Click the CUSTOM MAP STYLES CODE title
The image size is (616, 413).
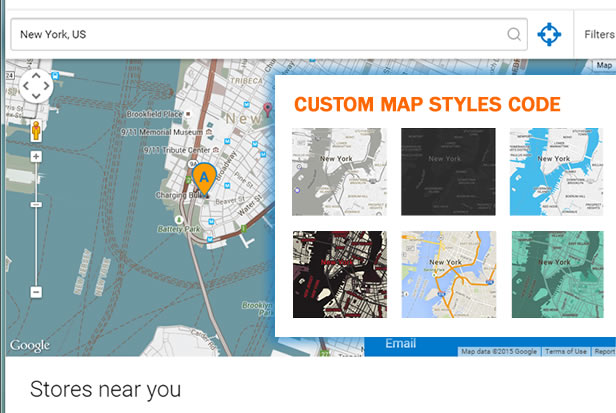(x=427, y=105)
